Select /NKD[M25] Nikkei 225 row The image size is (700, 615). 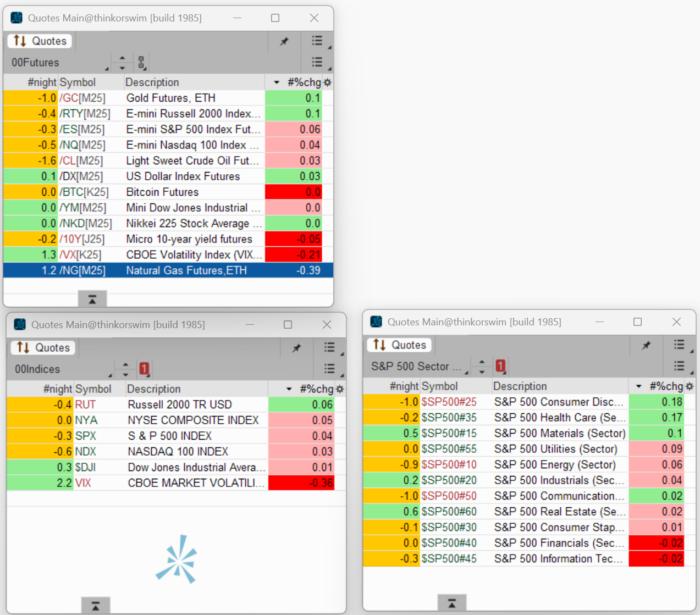click(x=168, y=223)
